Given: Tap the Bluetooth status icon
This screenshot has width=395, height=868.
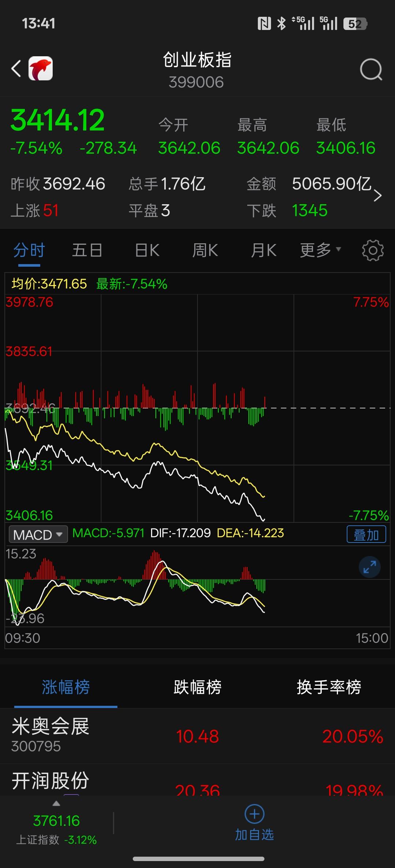Looking at the screenshot, I should 281,24.
